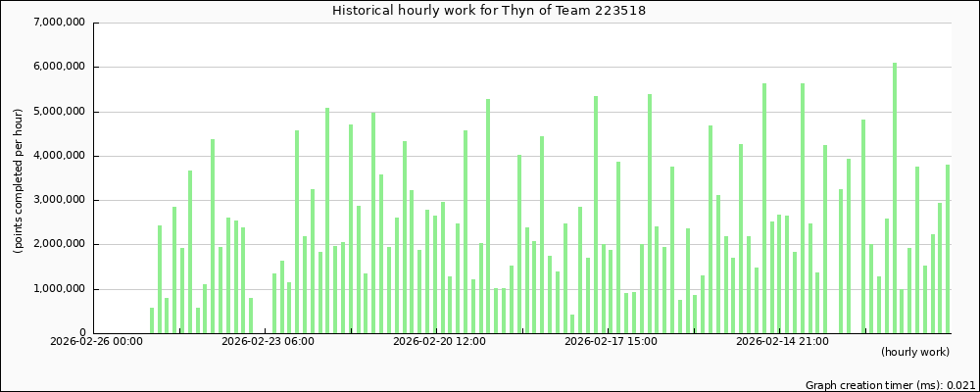Click the tallest green bar exceeding 6,000,000
Screen dimensions: 980x392
coord(895,196)
